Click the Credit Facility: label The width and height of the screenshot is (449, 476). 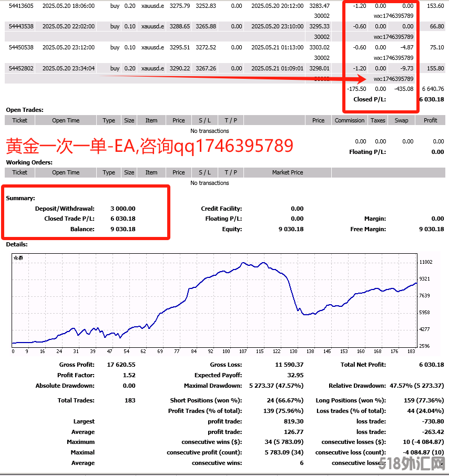tap(221, 209)
